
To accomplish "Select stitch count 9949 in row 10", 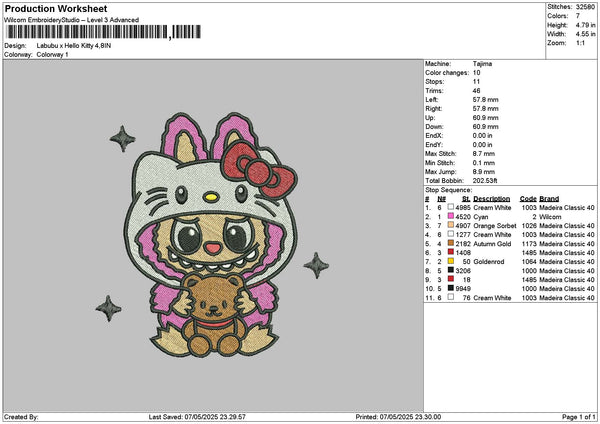I will (x=463, y=289).
